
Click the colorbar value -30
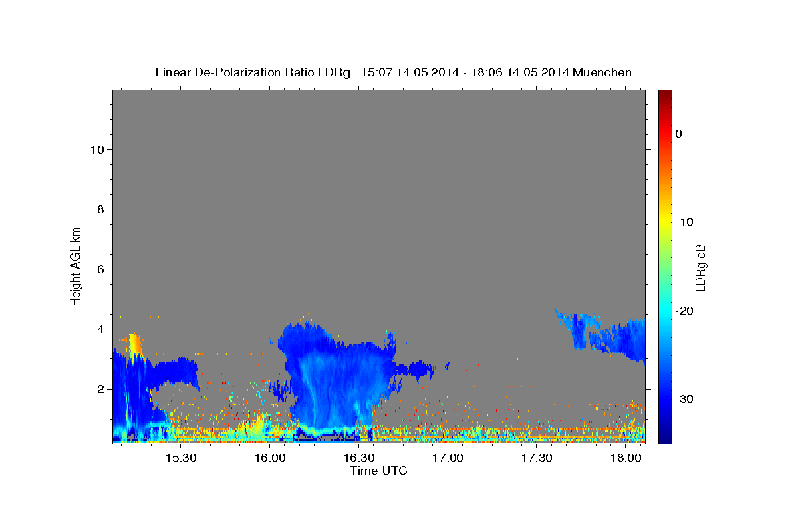click(684, 399)
